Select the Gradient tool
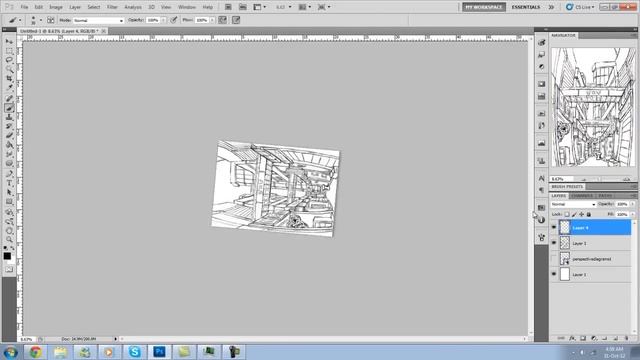The width and height of the screenshot is (640, 360). (9, 145)
